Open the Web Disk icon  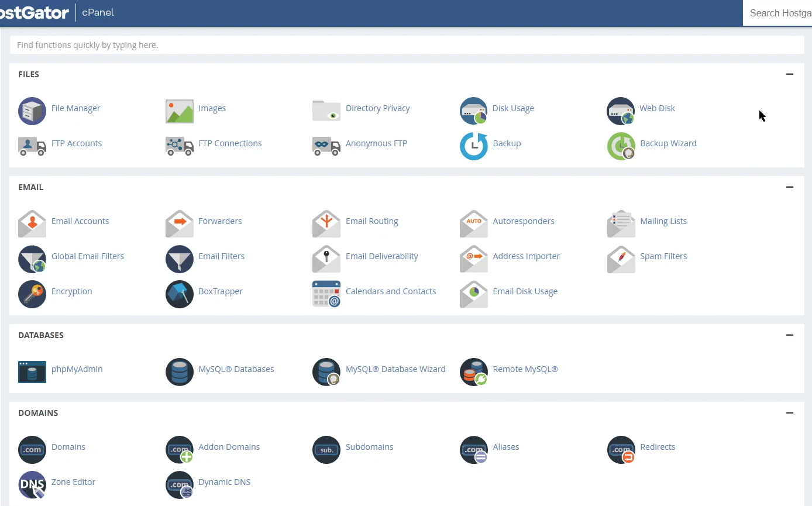coord(621,111)
